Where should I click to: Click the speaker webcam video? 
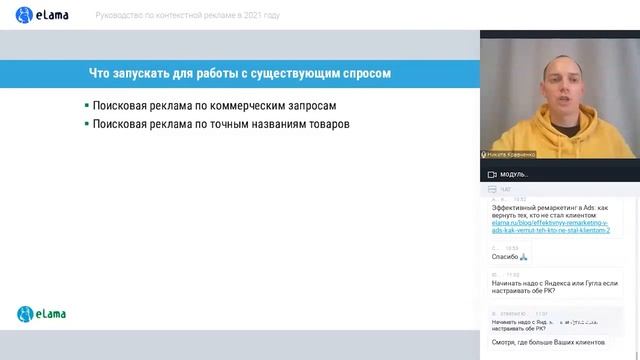pos(560,98)
